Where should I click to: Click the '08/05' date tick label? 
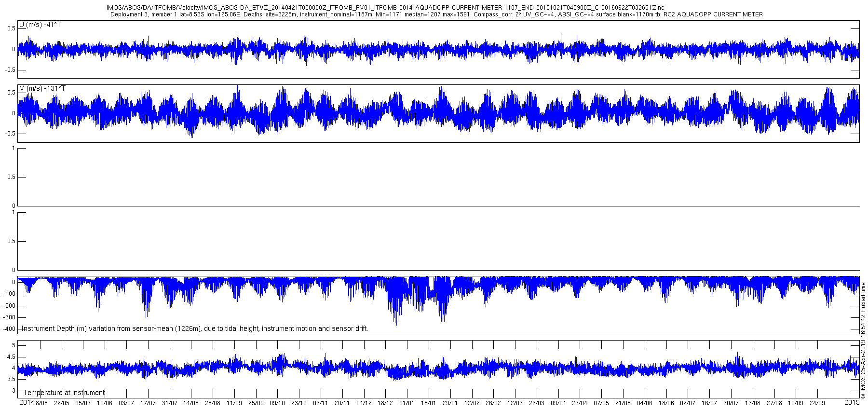pos(40,403)
